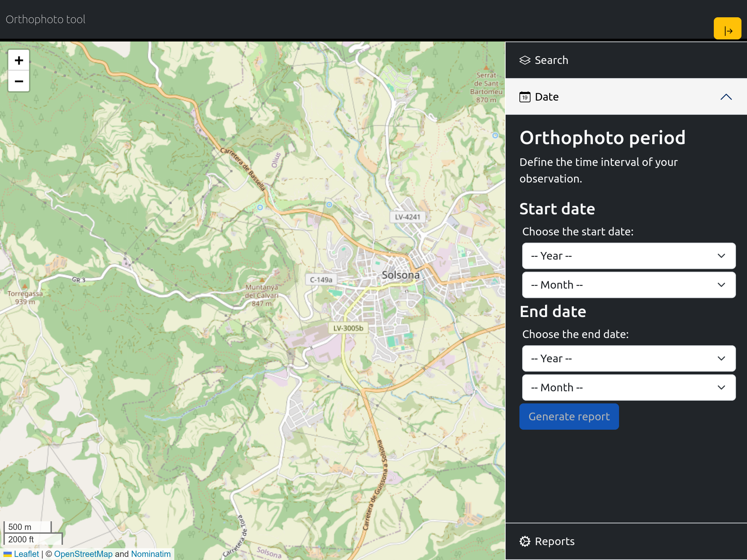The width and height of the screenshot is (747, 560).
Task: Collapse sidebar with yellow arrow button
Action: tap(727, 29)
